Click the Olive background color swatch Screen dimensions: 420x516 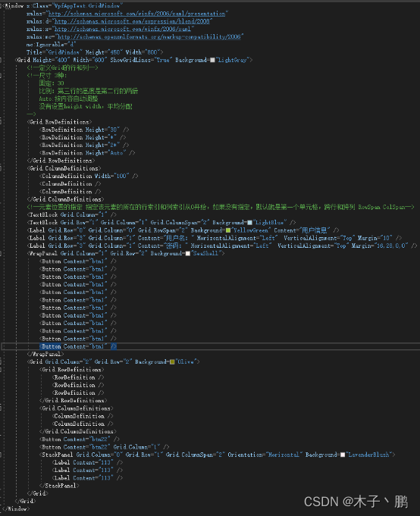(172, 362)
